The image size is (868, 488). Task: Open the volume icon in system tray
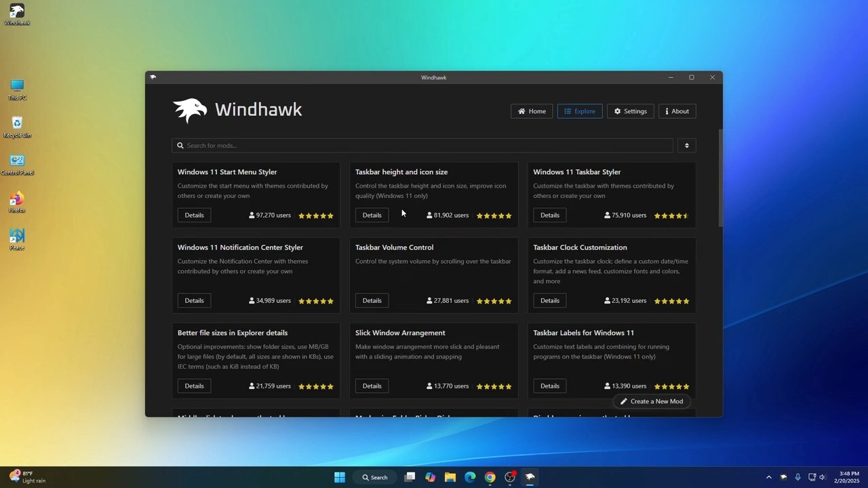(x=823, y=477)
